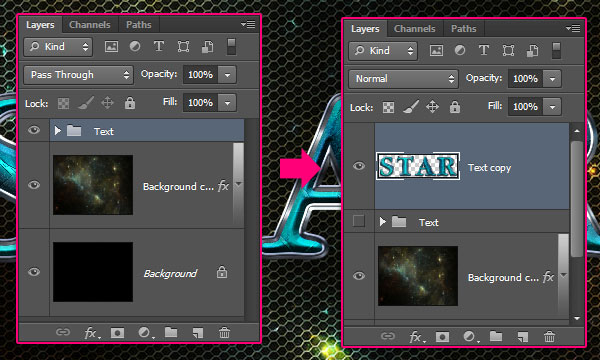The width and height of the screenshot is (600, 360).
Task: Switch to Channels tab in right panel
Action: tap(414, 29)
